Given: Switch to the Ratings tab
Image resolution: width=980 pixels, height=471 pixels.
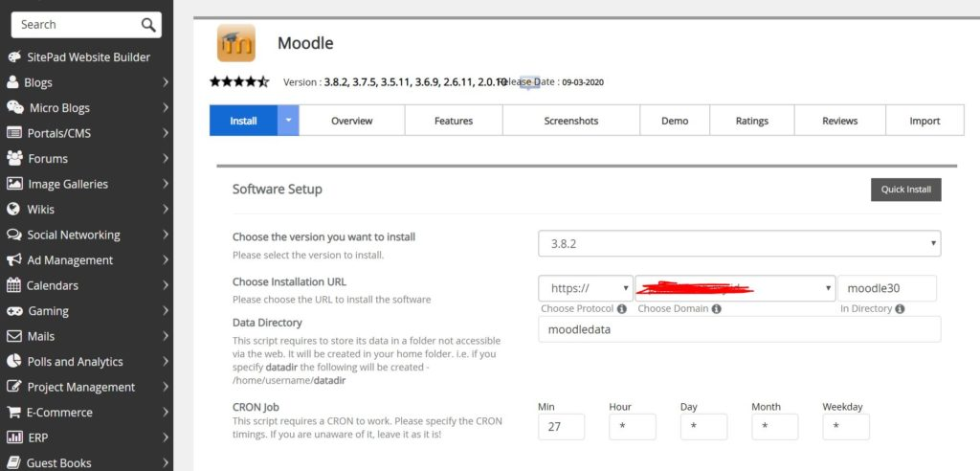Looking at the screenshot, I should tap(752, 121).
